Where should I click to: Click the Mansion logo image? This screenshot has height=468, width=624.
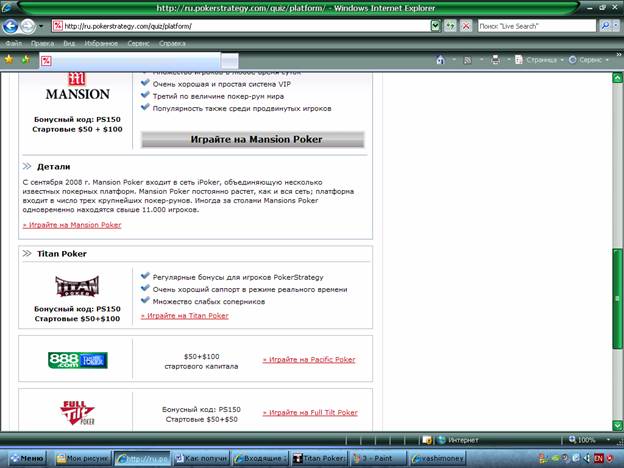pyautogui.click(x=77, y=87)
